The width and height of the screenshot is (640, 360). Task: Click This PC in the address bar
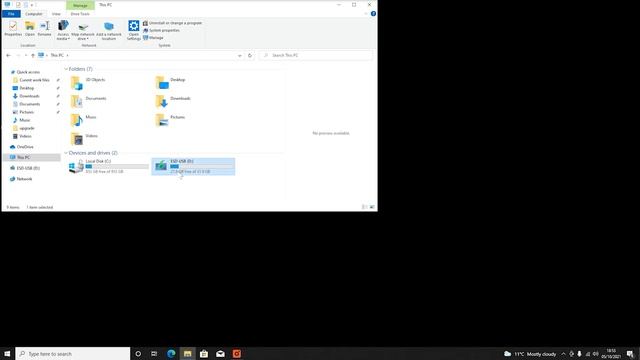point(57,56)
